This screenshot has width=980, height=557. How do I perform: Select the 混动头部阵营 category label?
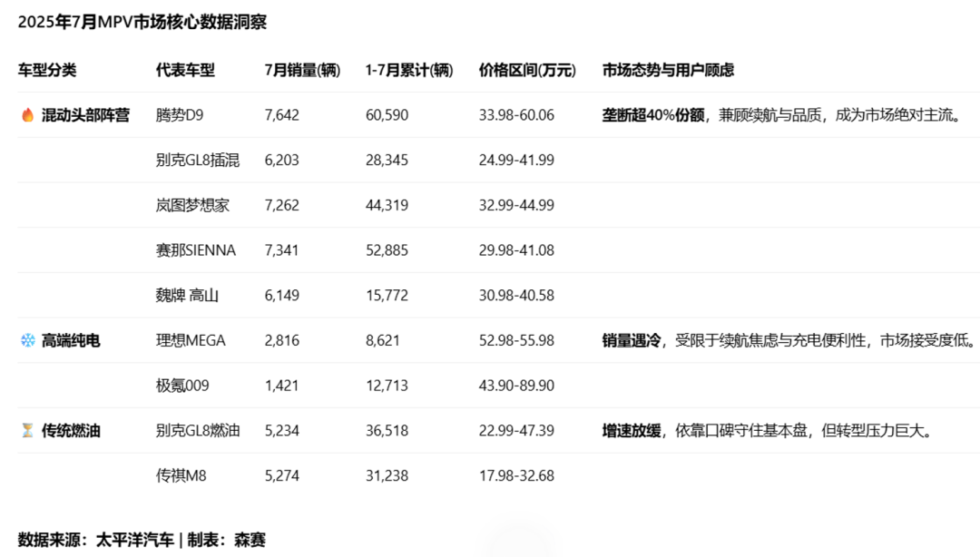click(85, 115)
